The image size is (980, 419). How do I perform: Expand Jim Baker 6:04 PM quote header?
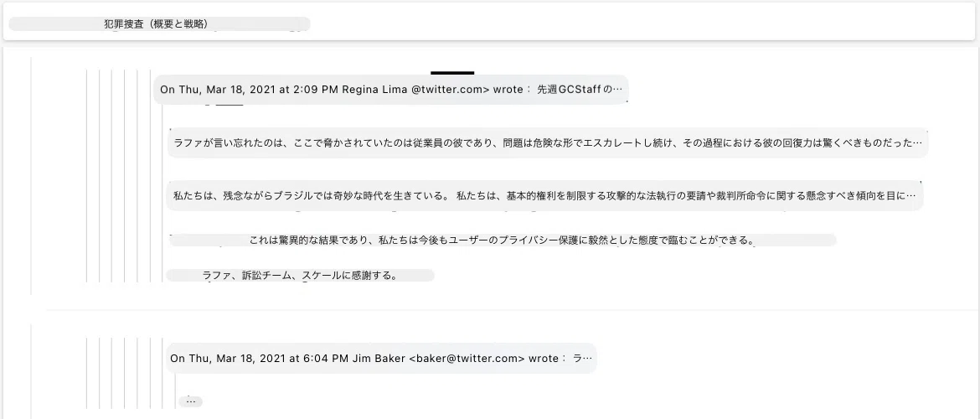[x=381, y=359]
